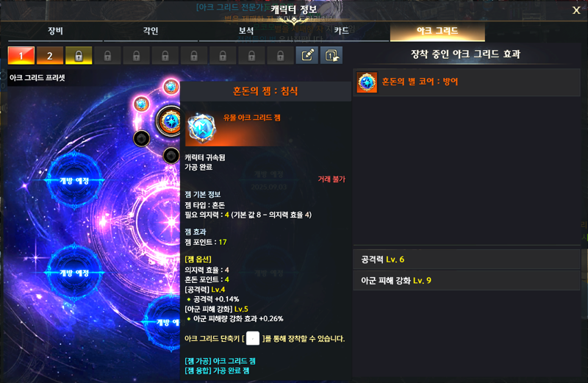Switch to Ark Grid preset 2
The image size is (588, 383).
click(x=49, y=56)
